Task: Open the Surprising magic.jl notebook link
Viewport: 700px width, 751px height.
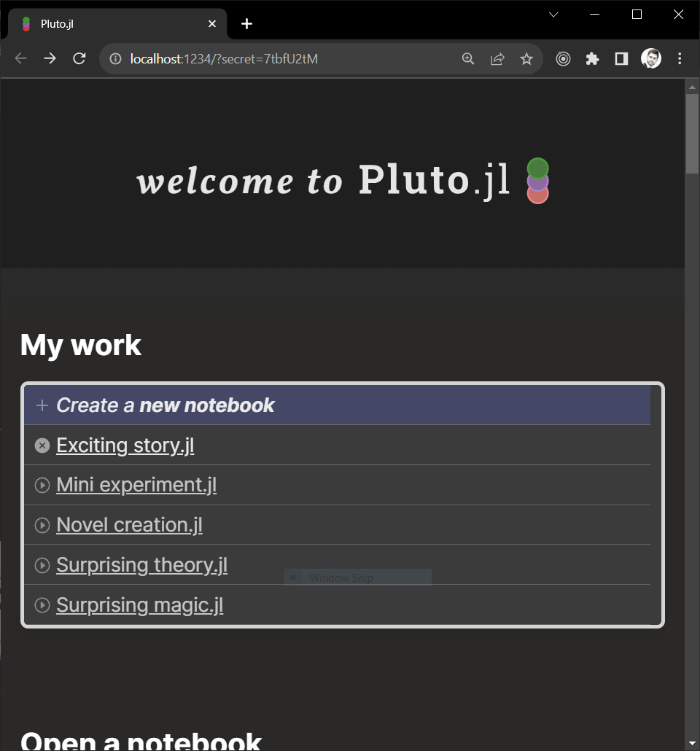Action: point(139,605)
